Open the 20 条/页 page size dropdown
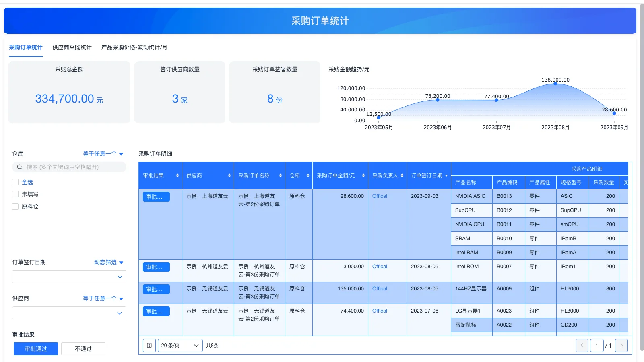The width and height of the screenshot is (644, 362). click(x=180, y=345)
